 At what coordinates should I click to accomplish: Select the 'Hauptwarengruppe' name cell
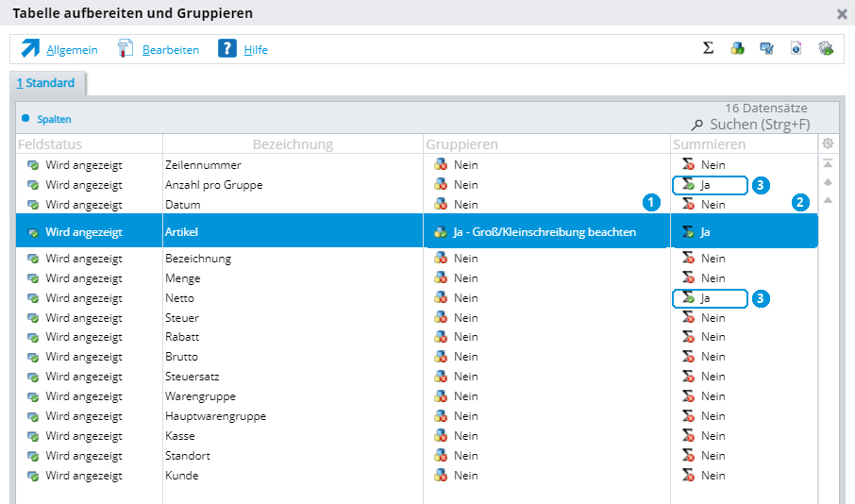coord(216,416)
